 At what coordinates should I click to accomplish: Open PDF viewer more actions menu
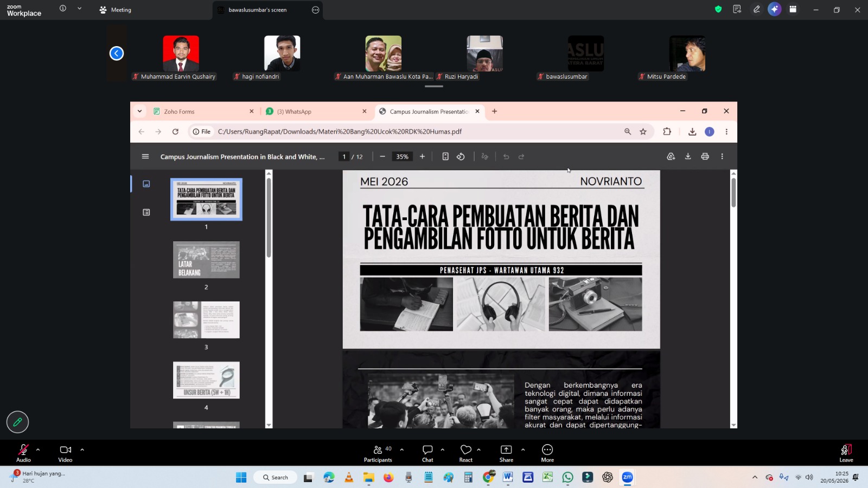point(722,157)
